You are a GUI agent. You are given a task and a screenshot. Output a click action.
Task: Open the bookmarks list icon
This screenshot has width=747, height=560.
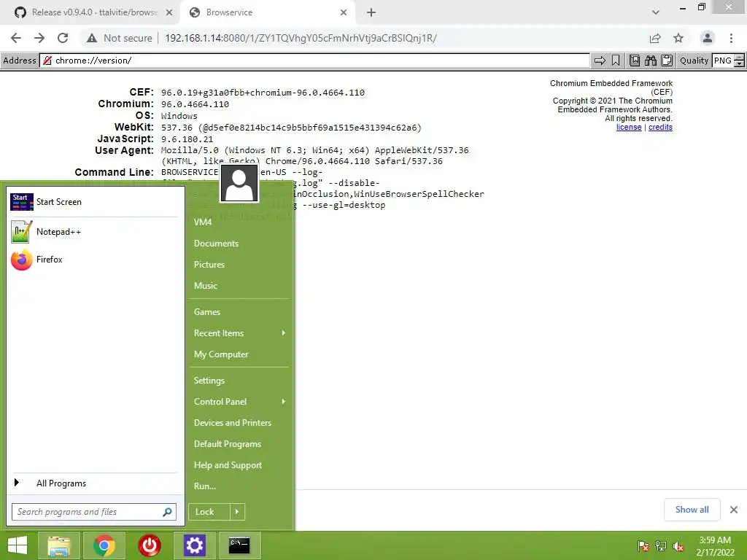(635, 61)
